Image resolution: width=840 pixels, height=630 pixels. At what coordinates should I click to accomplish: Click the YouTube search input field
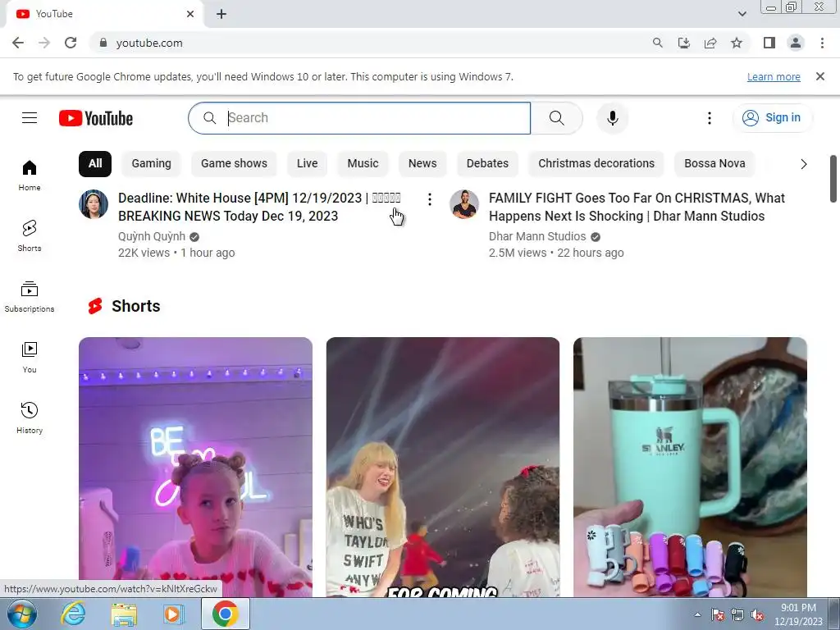(359, 118)
